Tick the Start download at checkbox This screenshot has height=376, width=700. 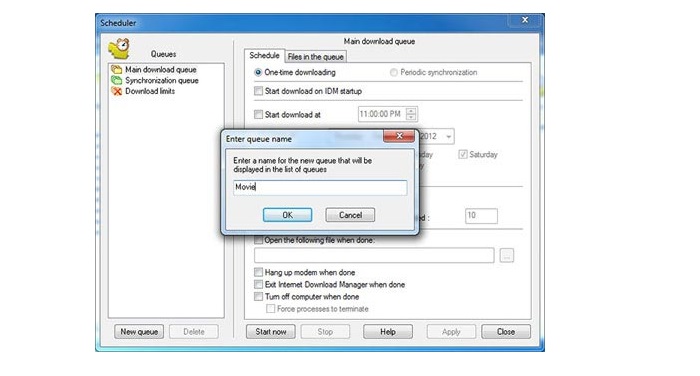point(258,114)
